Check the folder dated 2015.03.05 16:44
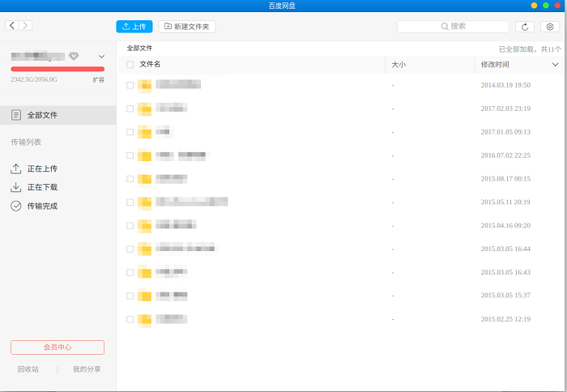Screen dimensions: 567x392 point(130,249)
